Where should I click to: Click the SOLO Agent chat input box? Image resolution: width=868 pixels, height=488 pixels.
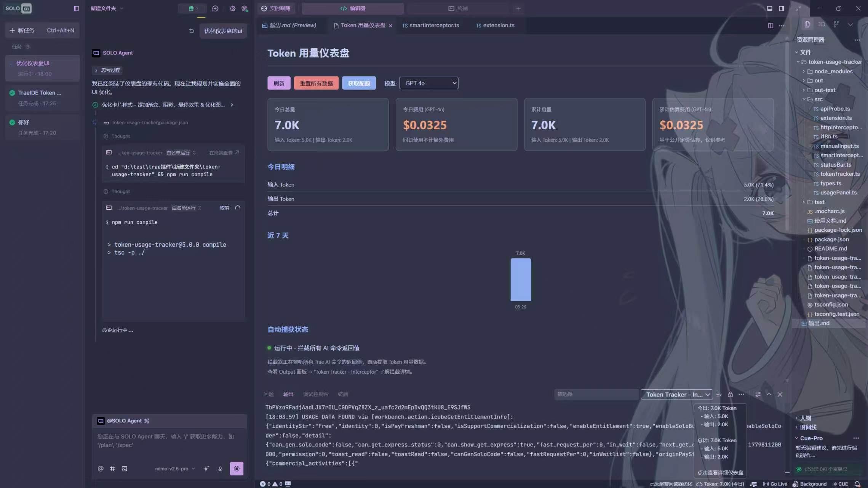point(169,441)
